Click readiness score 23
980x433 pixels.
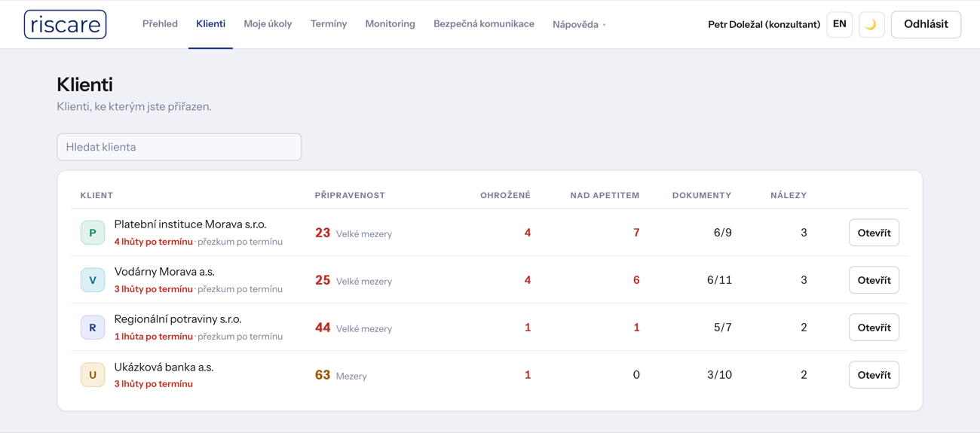(323, 233)
